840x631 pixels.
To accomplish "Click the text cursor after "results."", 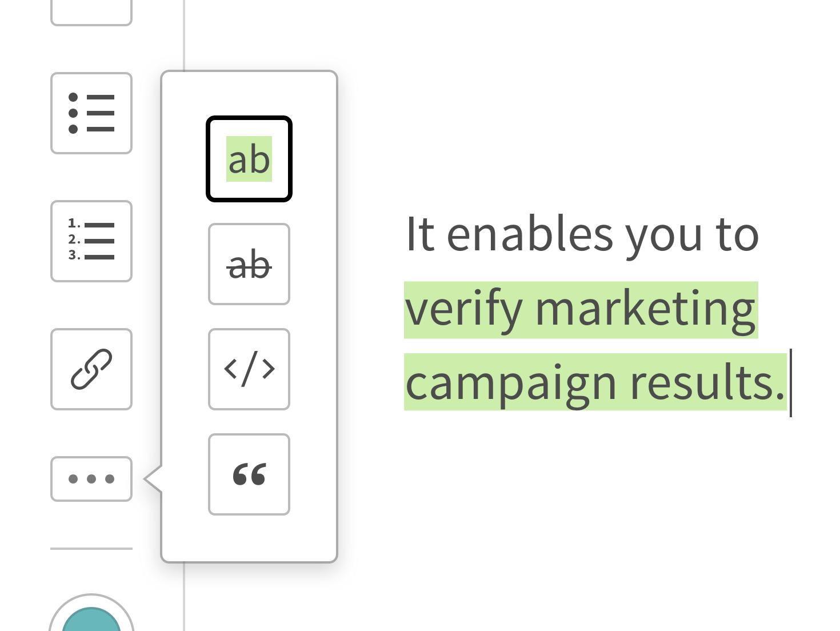I will pos(791,382).
